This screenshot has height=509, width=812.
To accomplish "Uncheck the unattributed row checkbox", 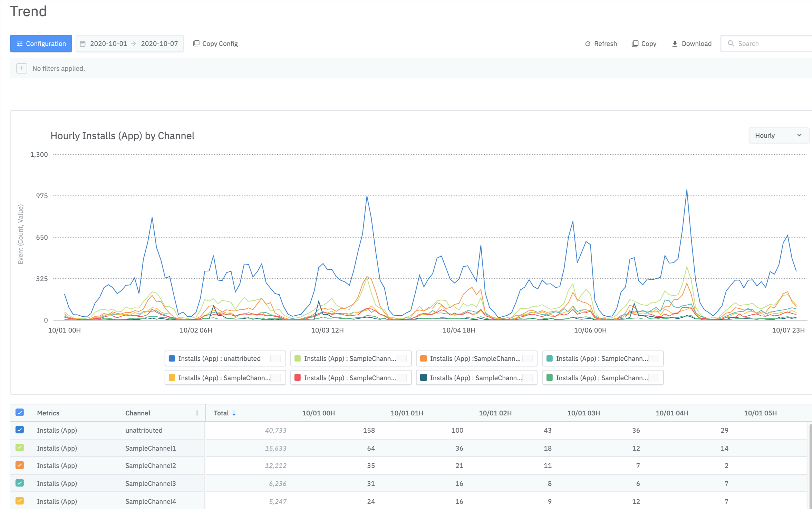I will (20, 430).
